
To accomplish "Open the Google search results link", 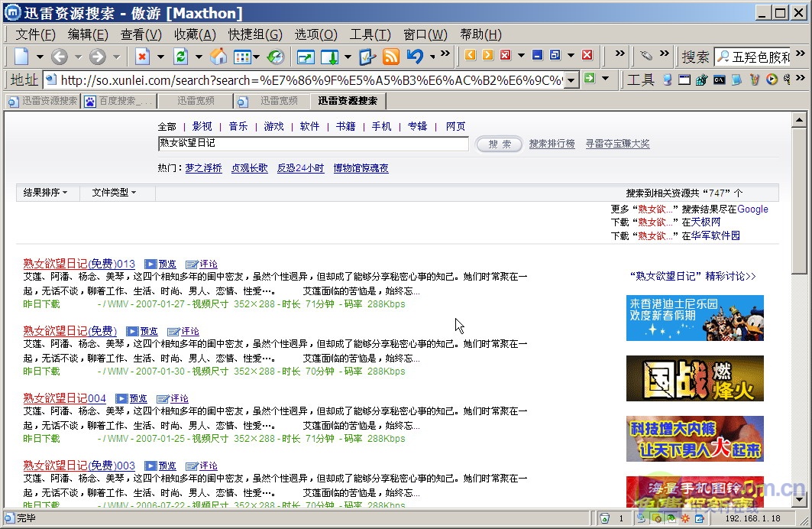I will (x=752, y=209).
